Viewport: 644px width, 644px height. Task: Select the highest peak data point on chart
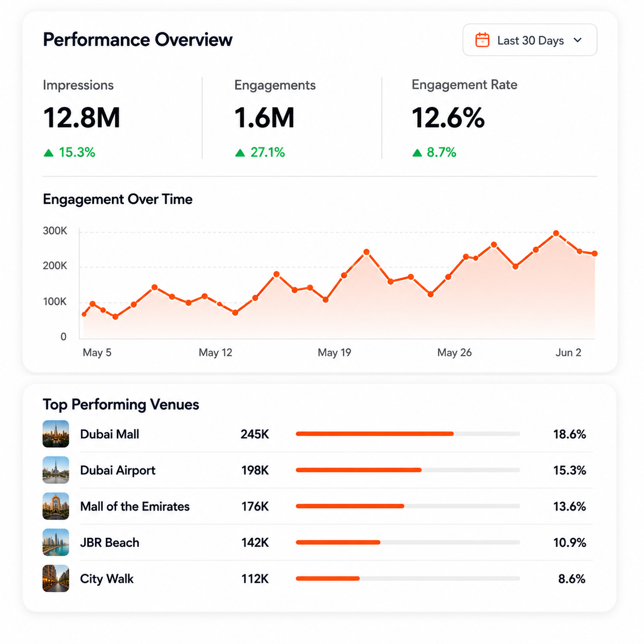[x=556, y=233]
